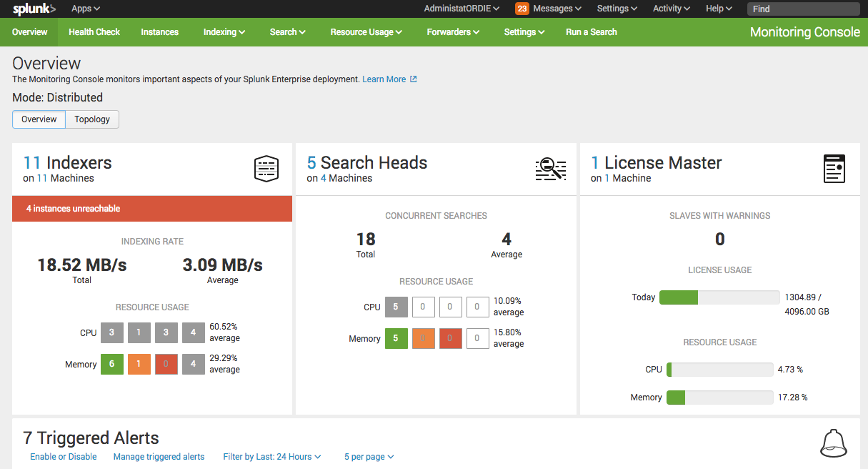Click the Find search field

(803, 9)
